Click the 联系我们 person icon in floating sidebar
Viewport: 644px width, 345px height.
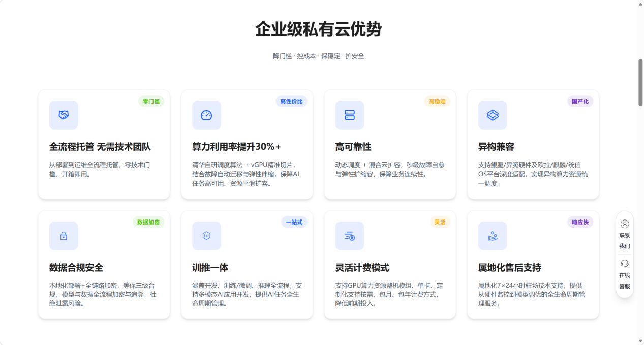[x=625, y=224]
